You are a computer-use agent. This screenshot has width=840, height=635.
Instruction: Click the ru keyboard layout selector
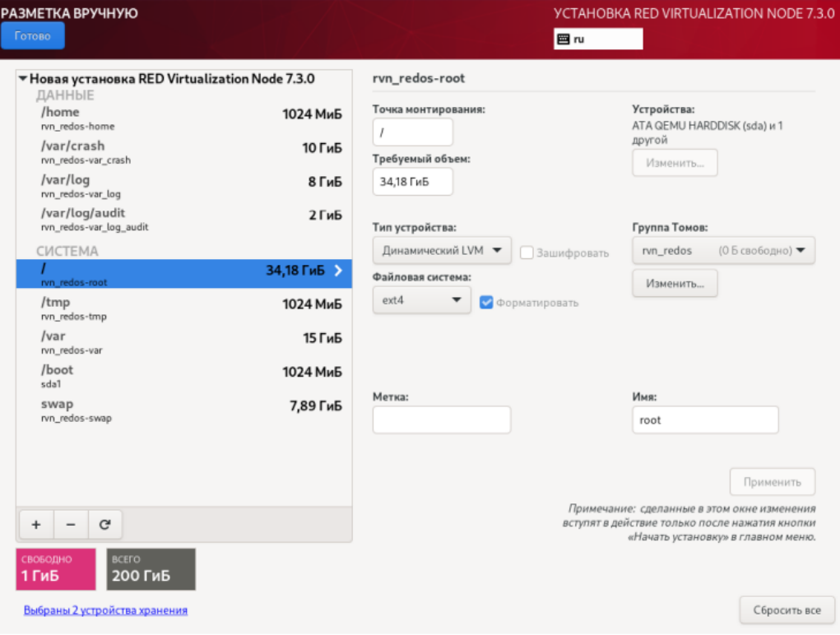(x=598, y=39)
